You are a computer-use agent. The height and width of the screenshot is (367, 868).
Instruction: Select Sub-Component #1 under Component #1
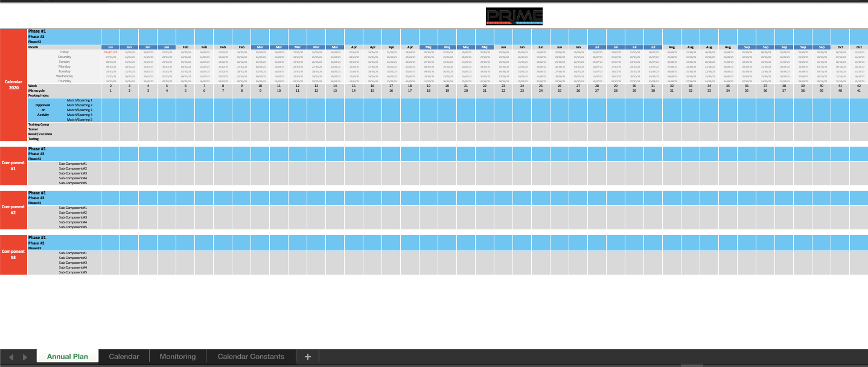[x=73, y=164]
